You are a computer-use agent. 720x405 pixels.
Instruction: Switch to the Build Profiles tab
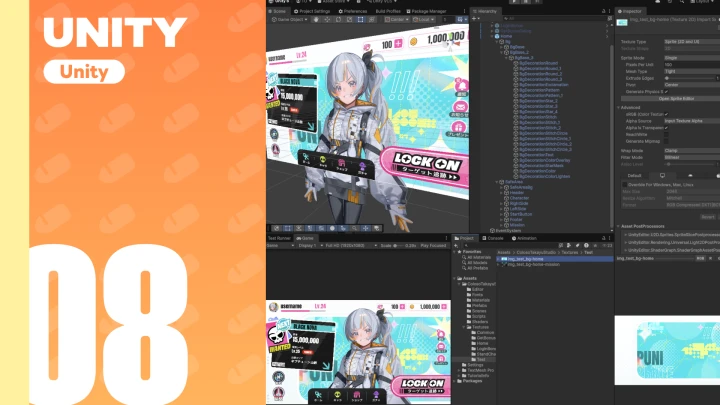click(x=388, y=11)
